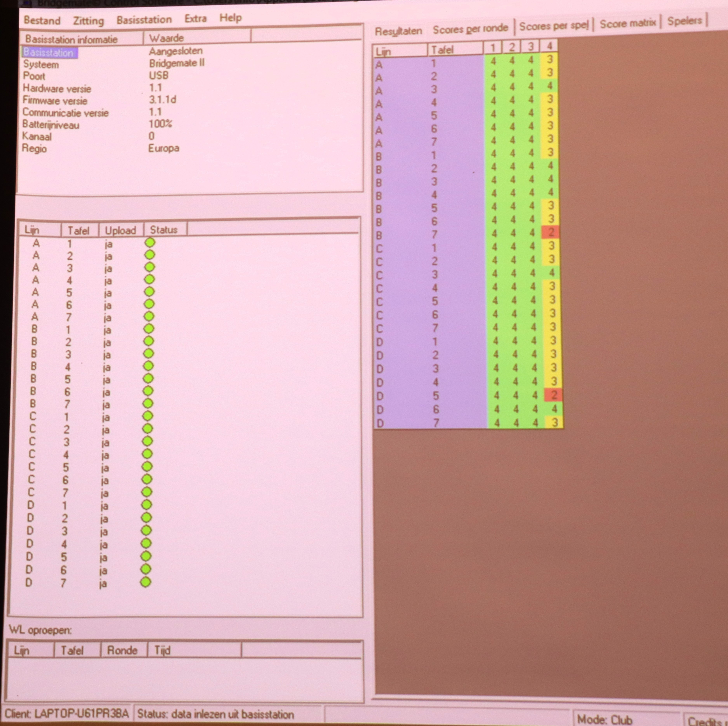The image size is (728, 726).
Task: Click green status circle for table D 7
Action: tap(145, 582)
